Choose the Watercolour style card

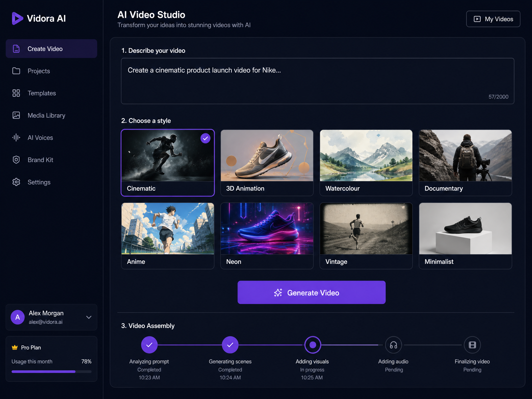[x=366, y=163]
